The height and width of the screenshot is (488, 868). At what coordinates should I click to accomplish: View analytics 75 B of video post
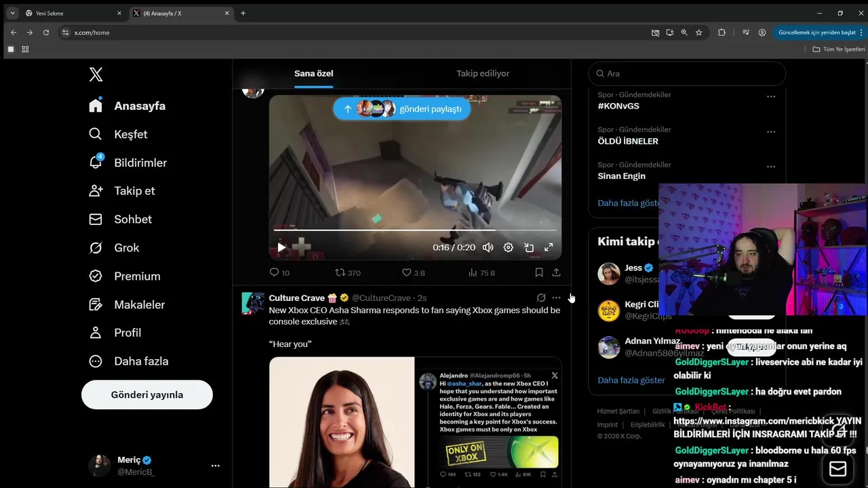coord(481,272)
